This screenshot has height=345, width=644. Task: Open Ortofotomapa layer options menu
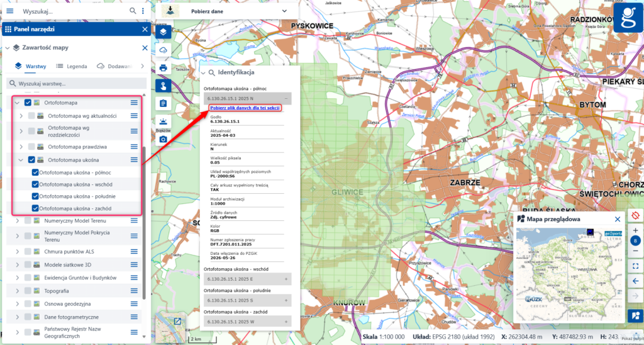pos(134,103)
